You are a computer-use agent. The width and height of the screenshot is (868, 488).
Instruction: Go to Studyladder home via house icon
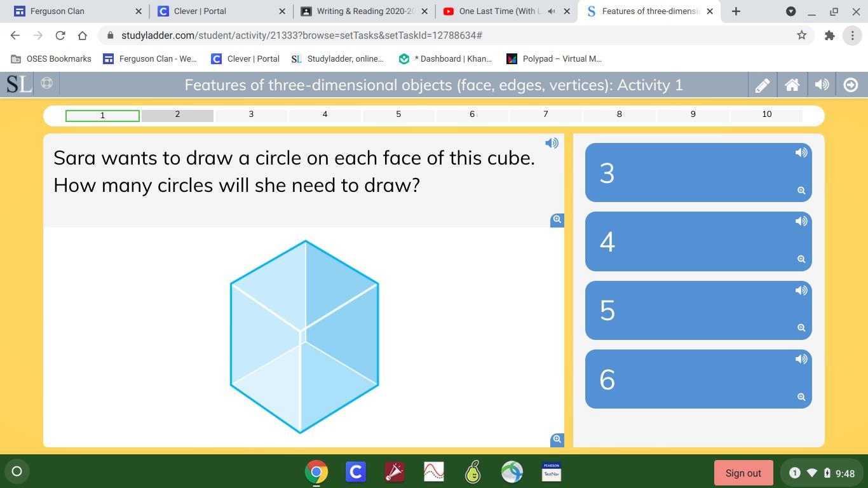coord(792,85)
